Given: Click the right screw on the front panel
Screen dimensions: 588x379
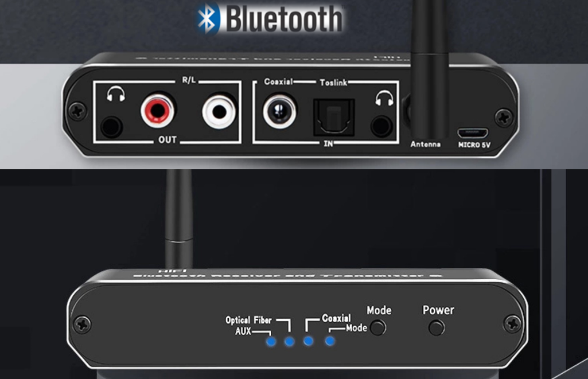Looking at the screenshot, I should (513, 324).
